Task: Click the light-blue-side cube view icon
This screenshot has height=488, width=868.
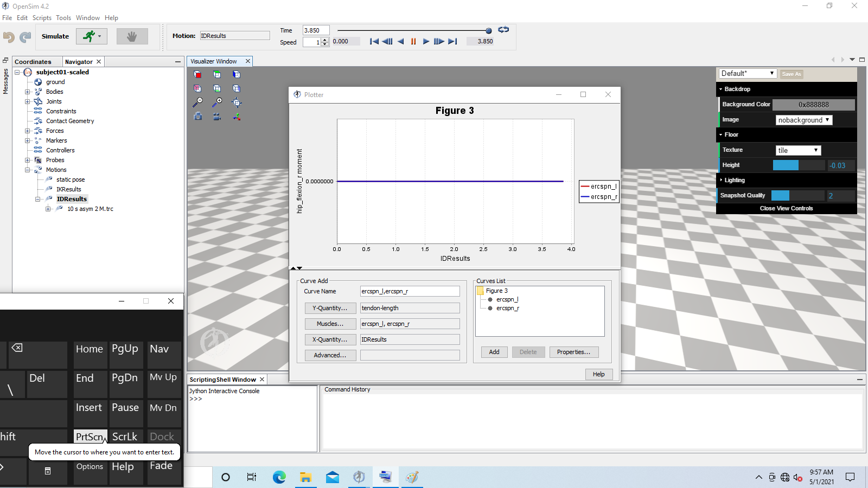Action: pyautogui.click(x=237, y=88)
